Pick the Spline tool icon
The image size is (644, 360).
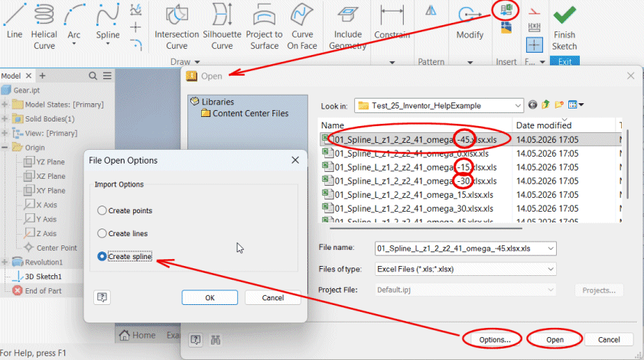tap(108, 15)
